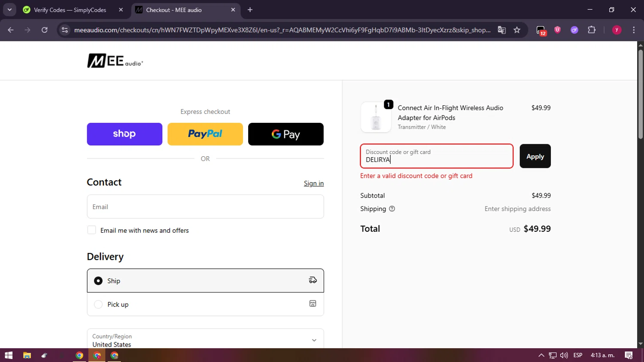The height and width of the screenshot is (362, 644).
Task: Click the browser address bar URL
Action: click(x=282, y=30)
